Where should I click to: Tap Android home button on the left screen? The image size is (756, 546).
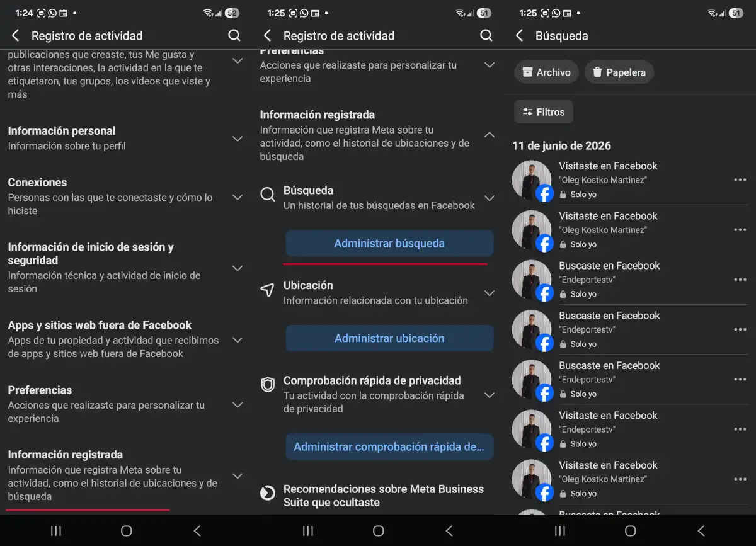pos(126,531)
